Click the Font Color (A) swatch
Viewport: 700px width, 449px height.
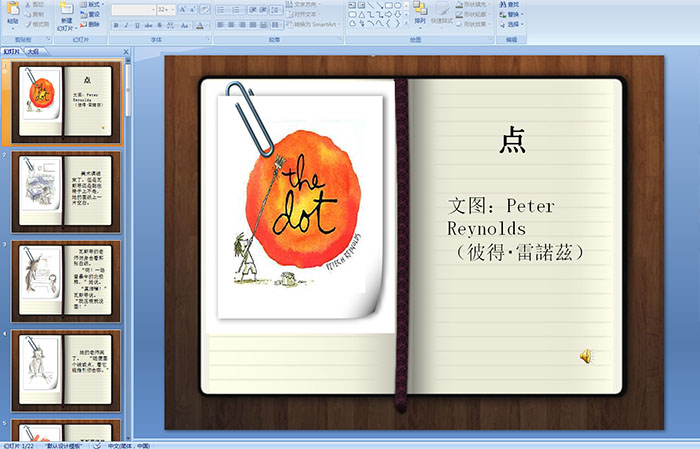point(200,26)
